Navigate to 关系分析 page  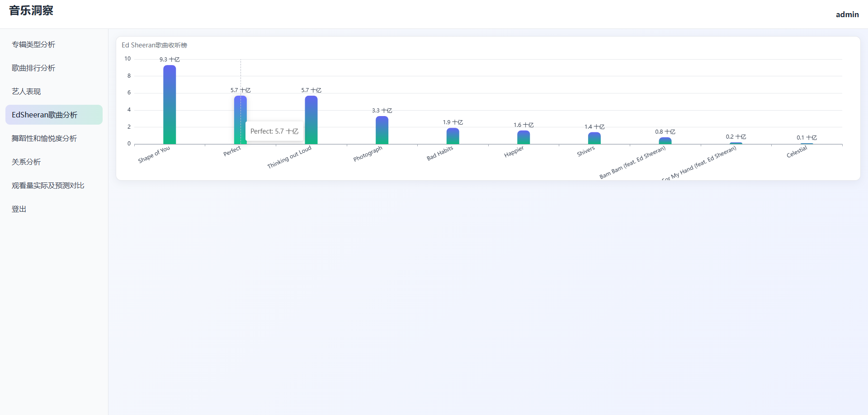pyautogui.click(x=26, y=162)
